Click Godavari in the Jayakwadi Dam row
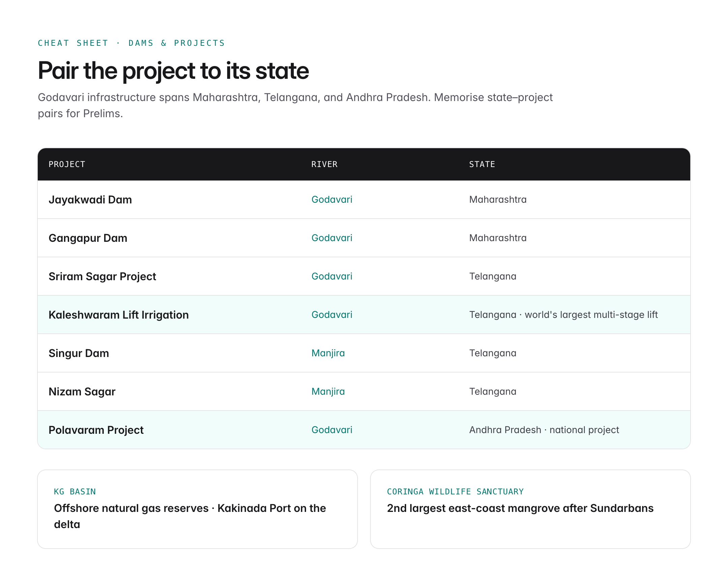The width and height of the screenshot is (728, 586). [x=332, y=200]
